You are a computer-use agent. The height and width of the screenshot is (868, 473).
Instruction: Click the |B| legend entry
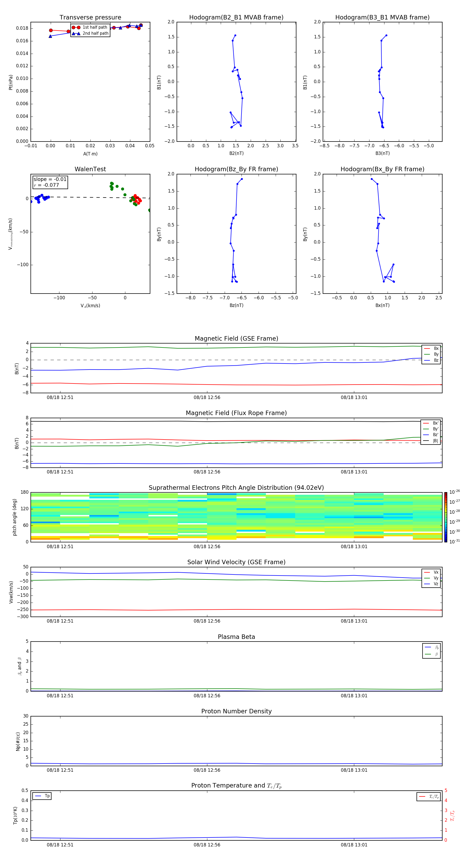431,441
